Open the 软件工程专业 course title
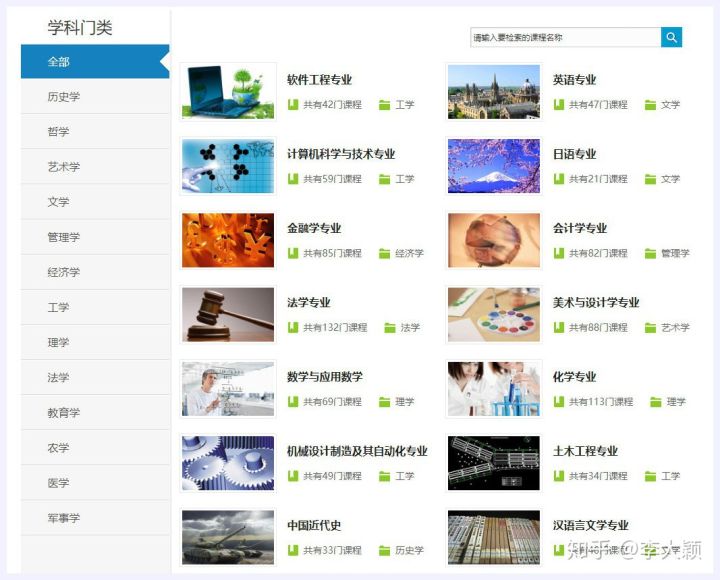The image size is (720, 580). click(319, 80)
